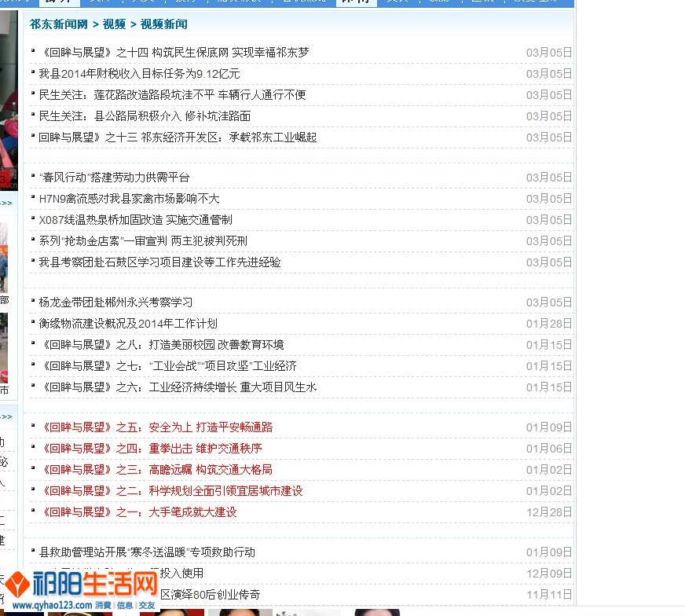Click the date 01月06日 beside 之四
This screenshot has width=685, height=616.
point(548,449)
